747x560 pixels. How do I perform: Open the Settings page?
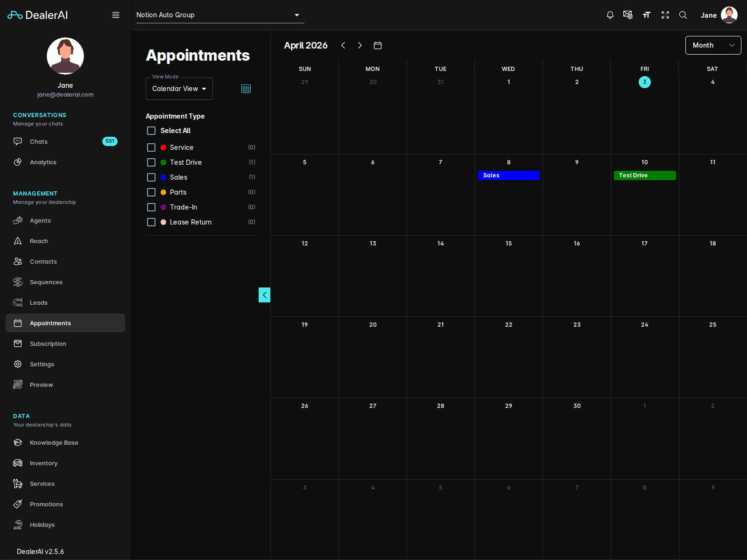[42, 364]
